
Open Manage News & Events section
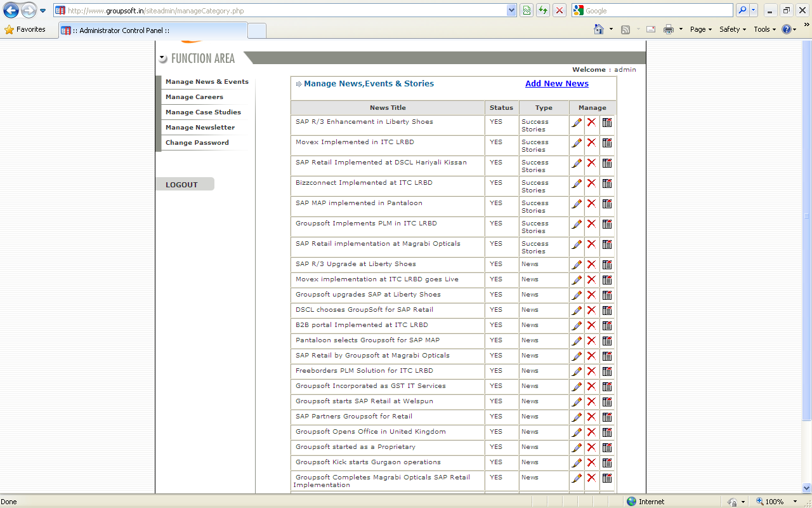[207, 82]
